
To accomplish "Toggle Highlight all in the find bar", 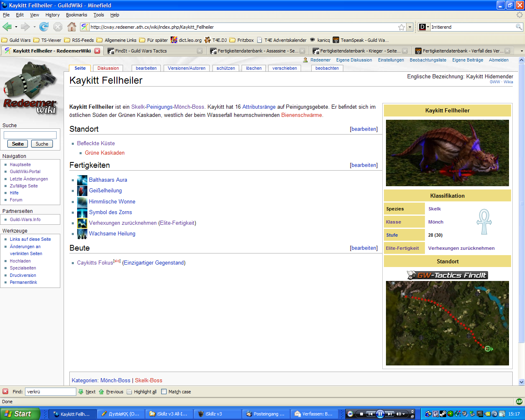I will point(142,392).
